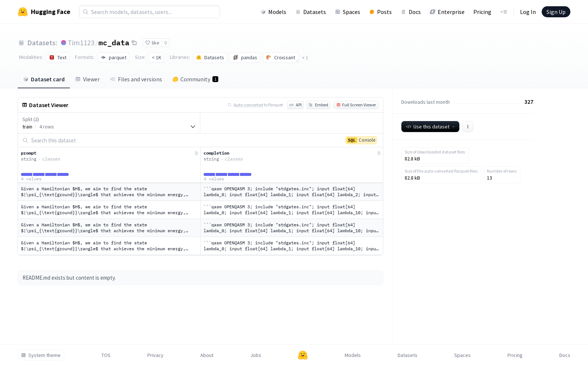This screenshot has width=588, height=368.
Task: Show the +1 additional libraries
Action: tap(305, 58)
